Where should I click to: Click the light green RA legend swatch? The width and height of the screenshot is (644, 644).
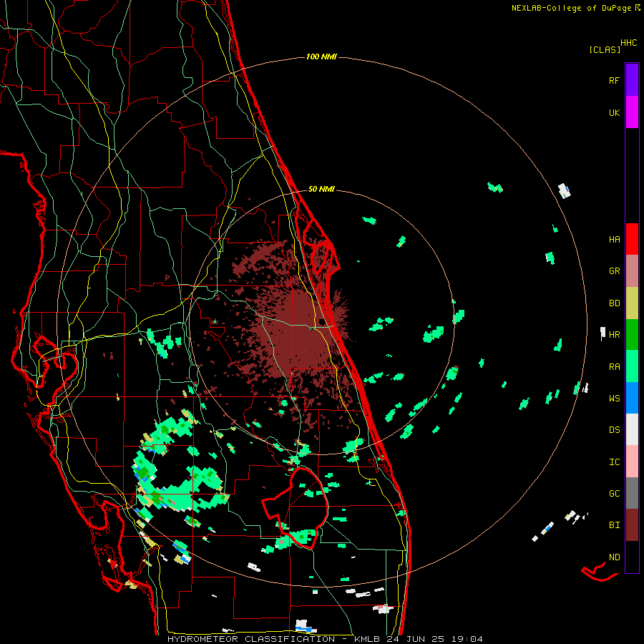(x=632, y=366)
